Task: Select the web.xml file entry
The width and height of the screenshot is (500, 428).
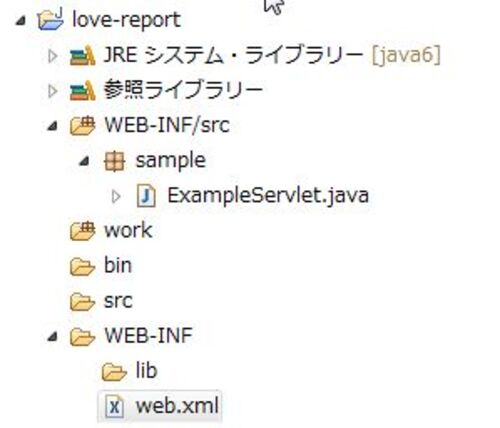Action: pyautogui.click(x=159, y=406)
